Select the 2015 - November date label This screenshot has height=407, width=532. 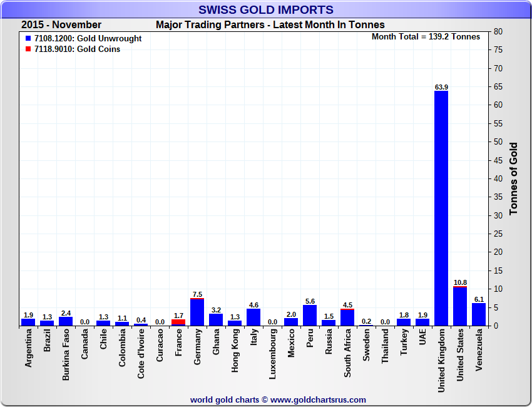[61, 25]
